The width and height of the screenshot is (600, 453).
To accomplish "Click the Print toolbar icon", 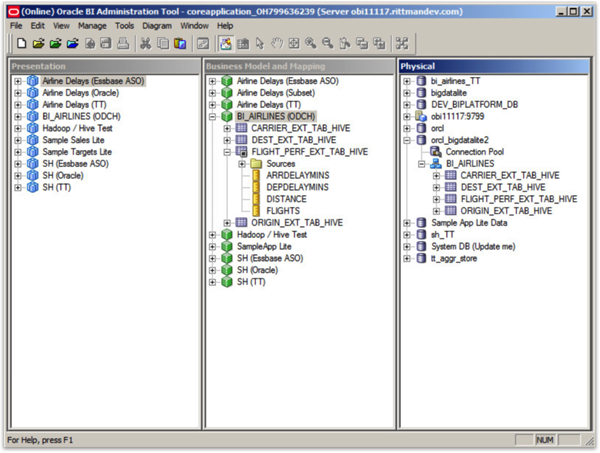I will point(123,44).
